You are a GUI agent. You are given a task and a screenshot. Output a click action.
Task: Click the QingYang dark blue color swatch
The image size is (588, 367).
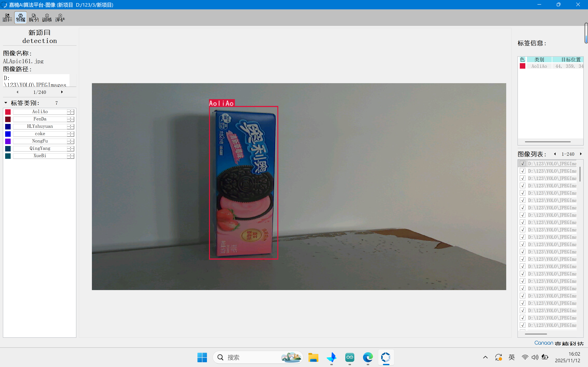point(8,149)
